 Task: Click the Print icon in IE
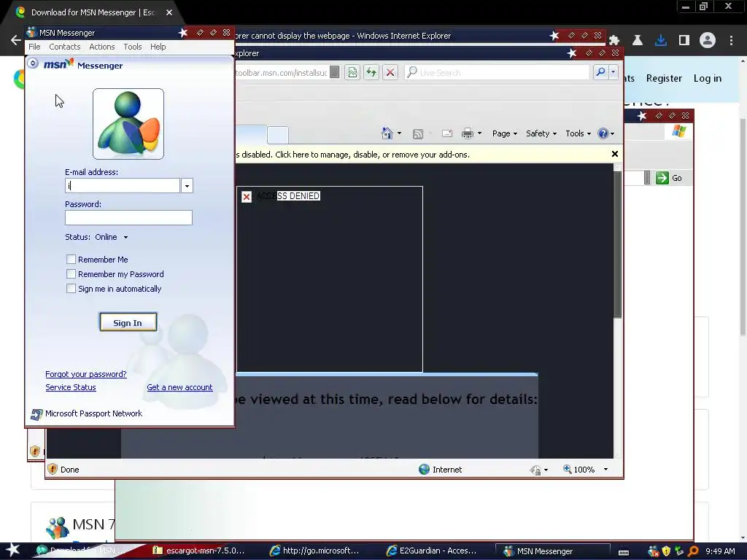point(468,133)
